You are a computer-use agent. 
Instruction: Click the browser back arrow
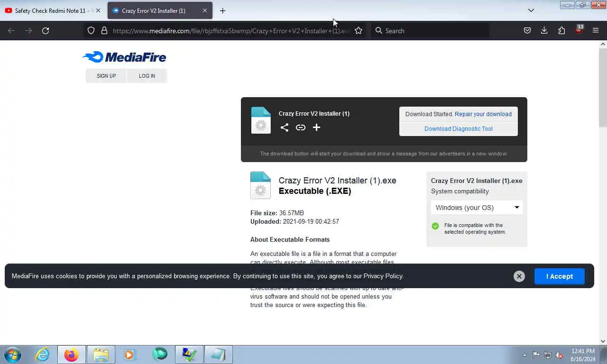[x=11, y=31]
